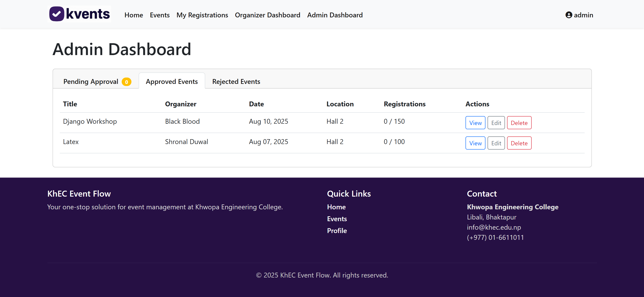
Task: Select the Approved Events tab
Action: point(172,82)
